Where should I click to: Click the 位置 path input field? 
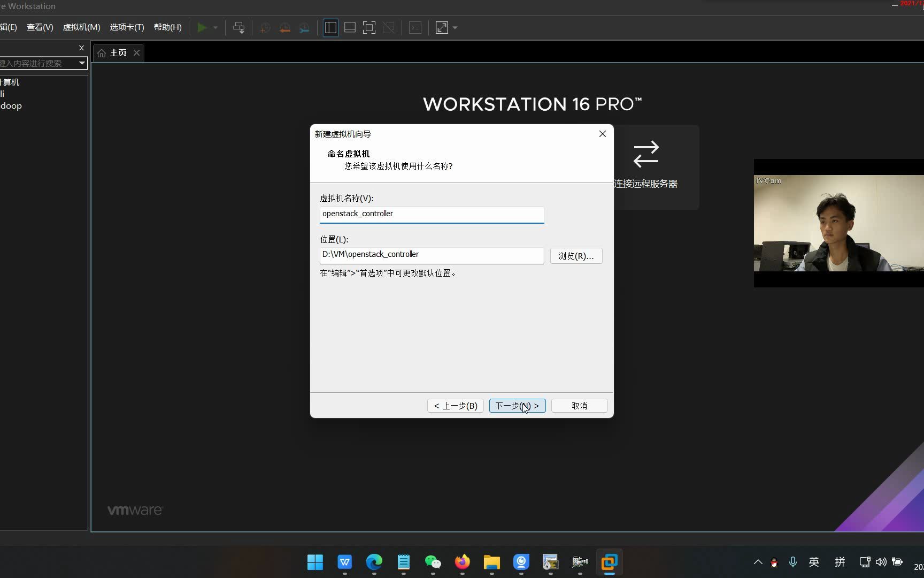(432, 255)
